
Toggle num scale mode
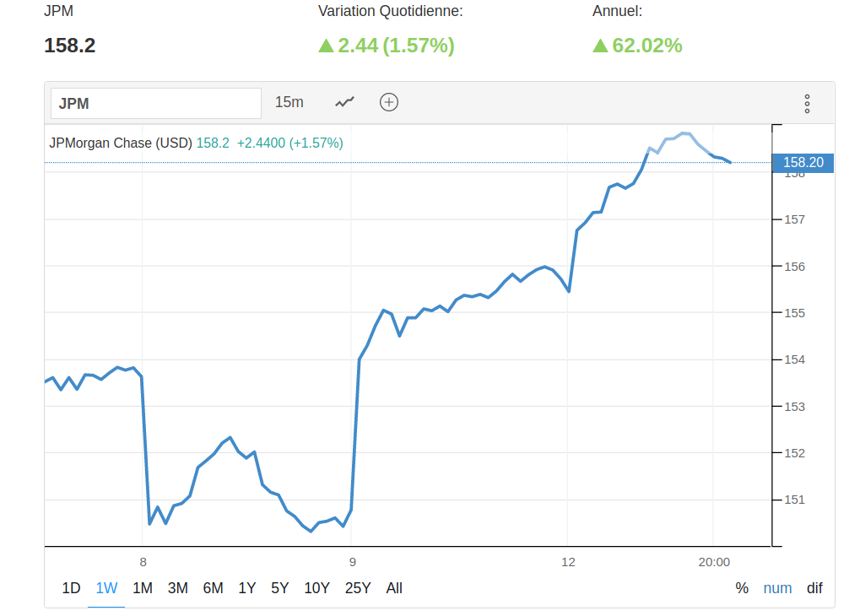click(777, 588)
